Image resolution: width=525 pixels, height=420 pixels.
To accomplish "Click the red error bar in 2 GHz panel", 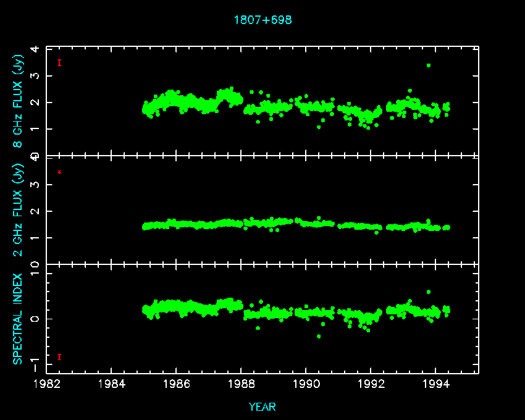I will tap(59, 172).
